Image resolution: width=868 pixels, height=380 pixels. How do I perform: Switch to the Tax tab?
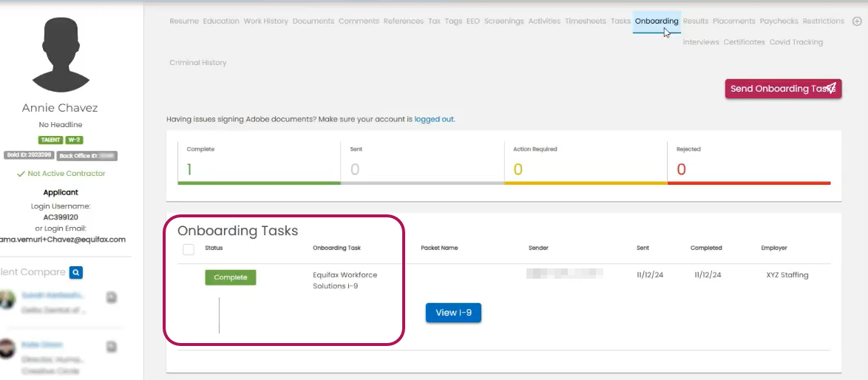434,21
